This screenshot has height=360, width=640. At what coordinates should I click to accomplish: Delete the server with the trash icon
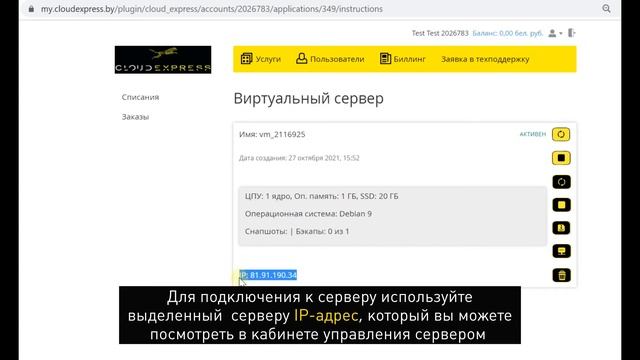[561, 275]
